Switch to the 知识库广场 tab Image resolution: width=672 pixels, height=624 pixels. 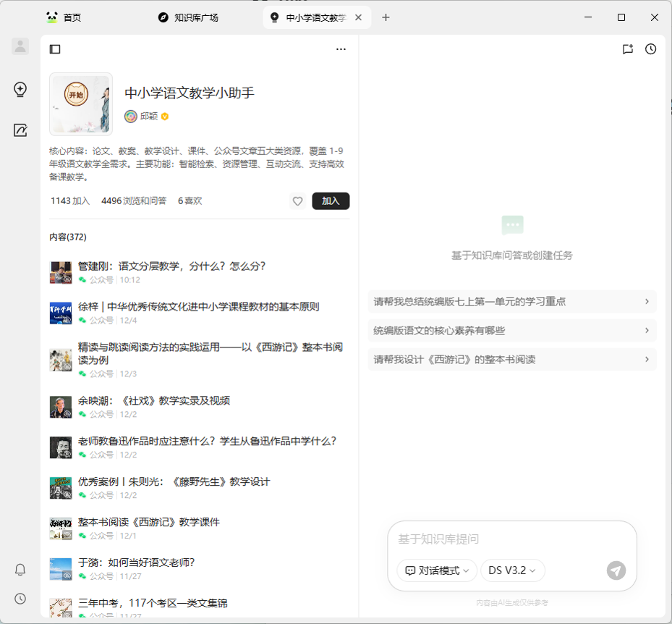(195, 17)
